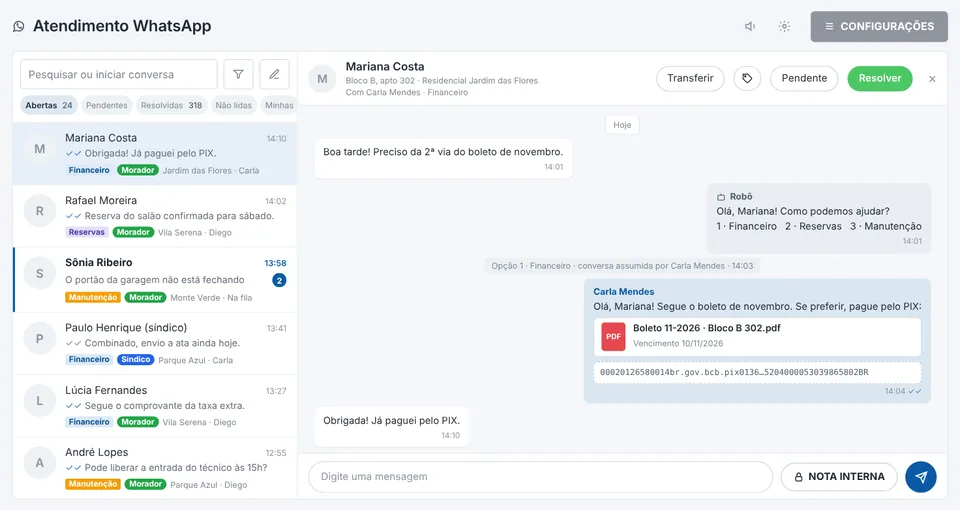Click the NOTA INTERNA button
Viewport: 960px width, 510px height.
[x=839, y=476]
